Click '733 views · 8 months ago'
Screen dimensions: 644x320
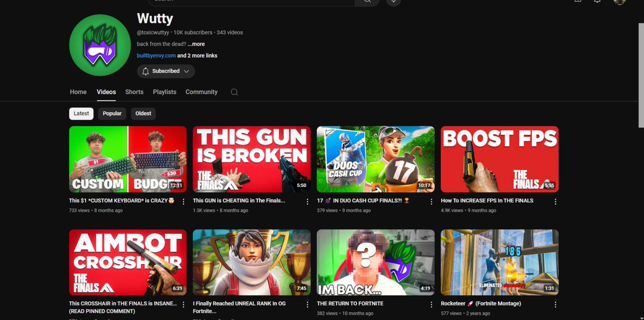click(x=96, y=211)
